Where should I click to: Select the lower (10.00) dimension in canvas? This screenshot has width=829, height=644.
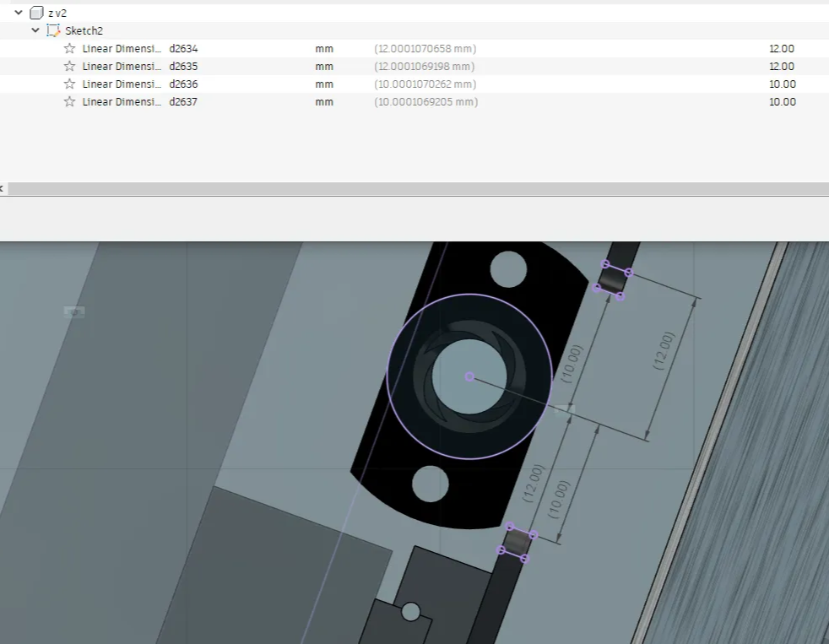click(559, 499)
